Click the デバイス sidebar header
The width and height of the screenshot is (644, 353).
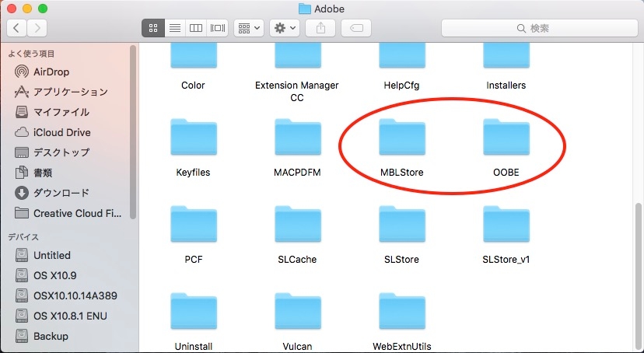23,237
